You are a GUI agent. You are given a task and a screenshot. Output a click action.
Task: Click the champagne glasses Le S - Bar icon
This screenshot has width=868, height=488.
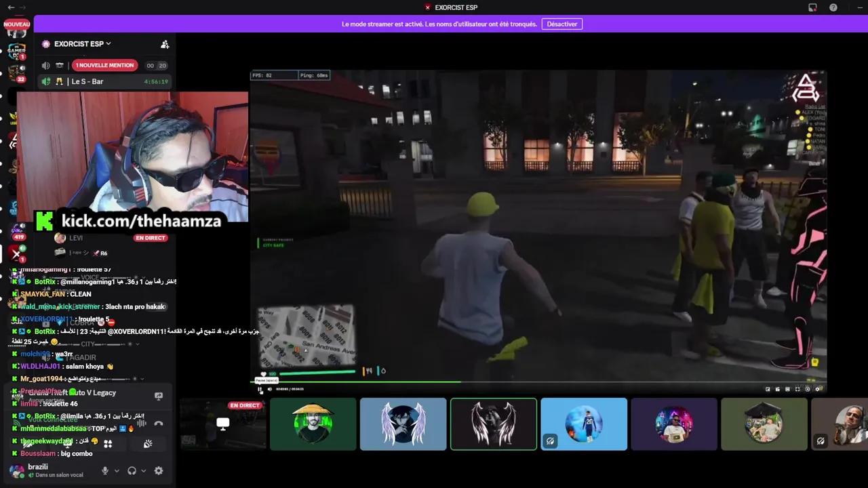(x=59, y=81)
